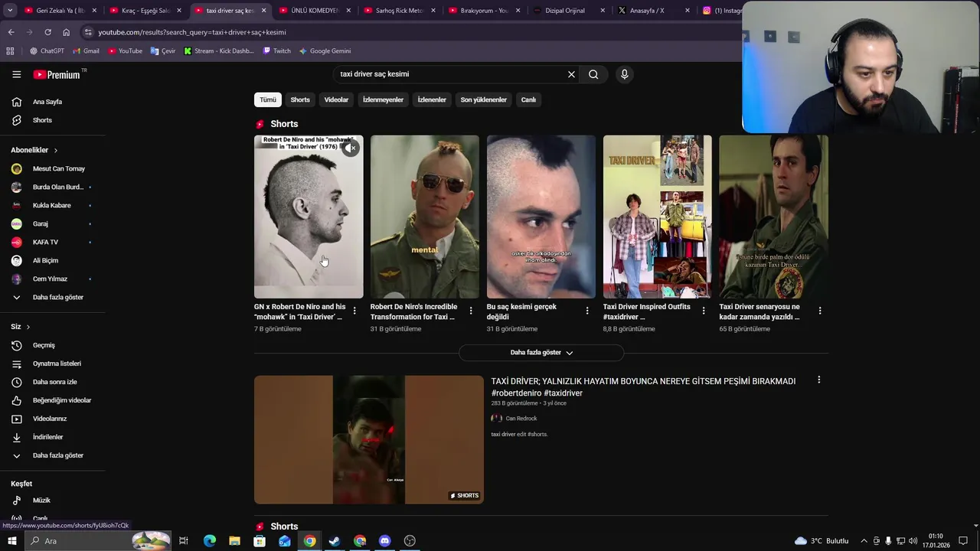Image resolution: width=980 pixels, height=551 pixels.
Task: Select the Tümü filter chip
Action: pyautogui.click(x=267, y=99)
